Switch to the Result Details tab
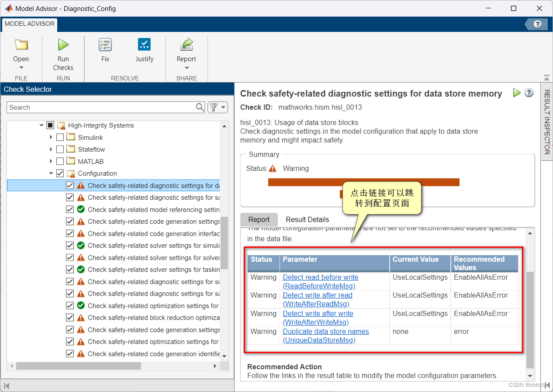The width and height of the screenshot is (553, 392). pos(308,219)
